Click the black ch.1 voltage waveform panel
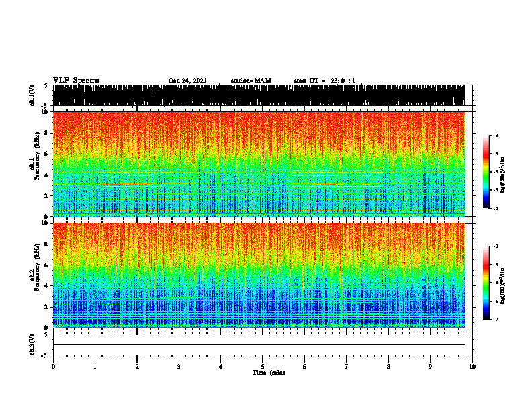Image resolution: width=532 pixels, height=411 pixels. [259, 95]
